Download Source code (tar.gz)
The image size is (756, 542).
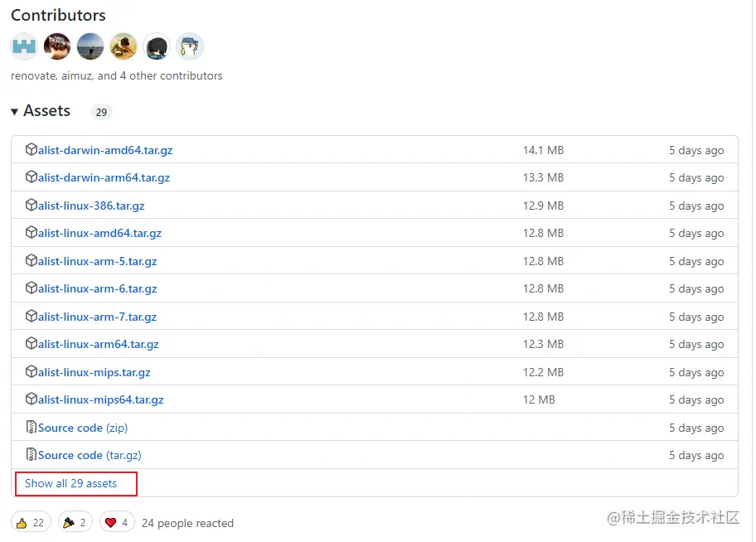coord(90,455)
